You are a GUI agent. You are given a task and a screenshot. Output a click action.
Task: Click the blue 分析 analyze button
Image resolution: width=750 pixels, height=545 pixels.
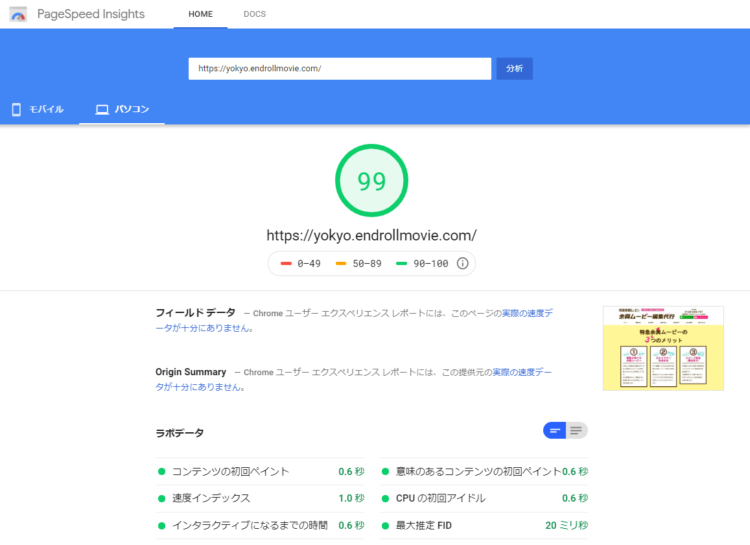coord(515,68)
